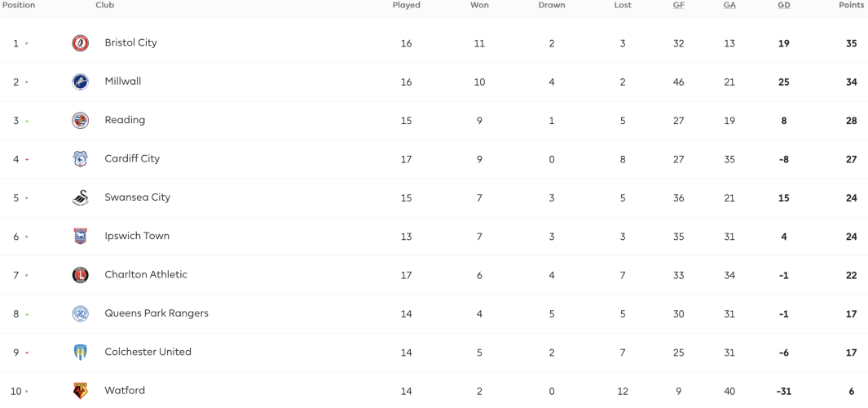868x408 pixels.
Task: Click the Charlton Athletic club crest
Action: 80,275
